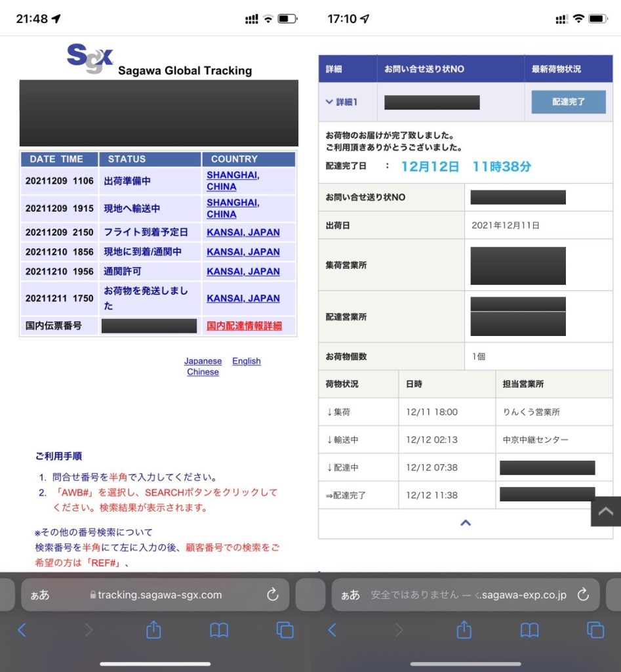
Task: Tap reload icon in right Safari address bar
Action: pos(583,595)
